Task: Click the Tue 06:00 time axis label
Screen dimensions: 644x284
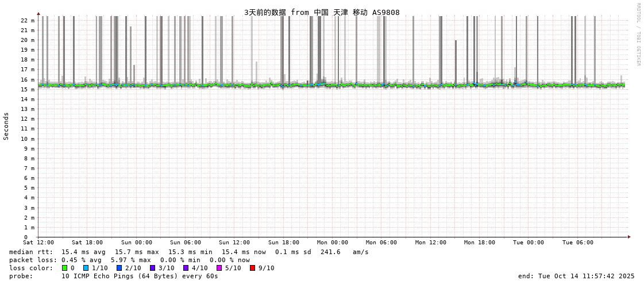Action: tap(578, 243)
